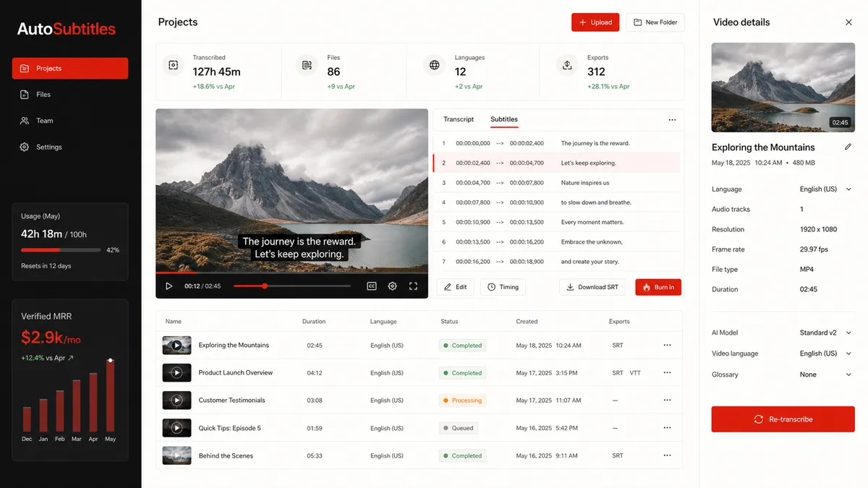Click the May bar in Verified MRR chart
Screen dimensions: 868x488
point(110,396)
